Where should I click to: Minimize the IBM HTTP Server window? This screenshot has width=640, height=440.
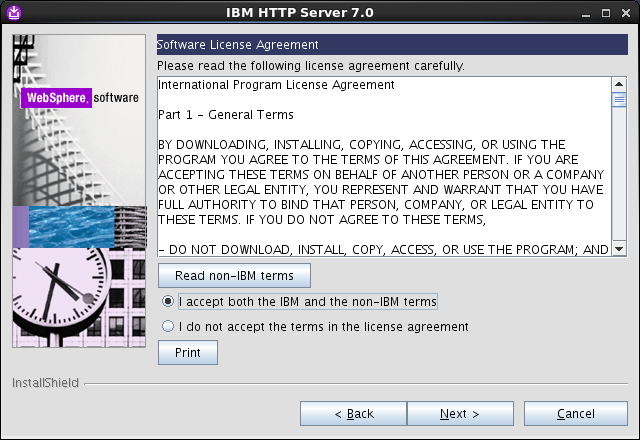[586, 13]
